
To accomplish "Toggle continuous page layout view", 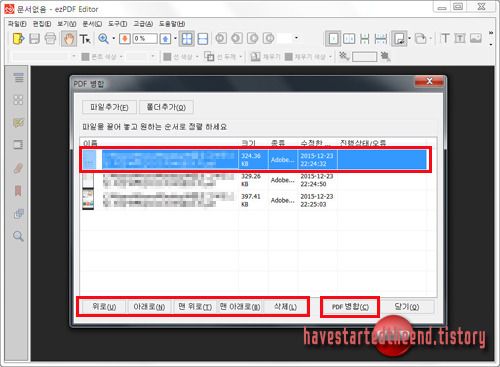I will pos(365,39).
